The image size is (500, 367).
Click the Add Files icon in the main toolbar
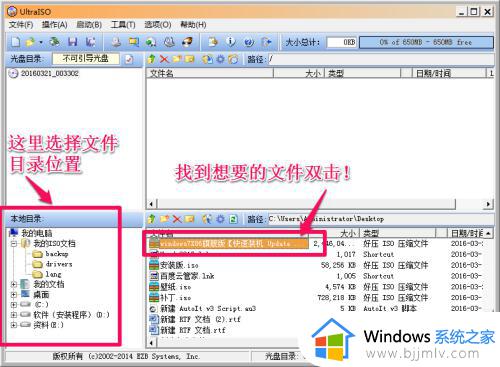[213, 42]
